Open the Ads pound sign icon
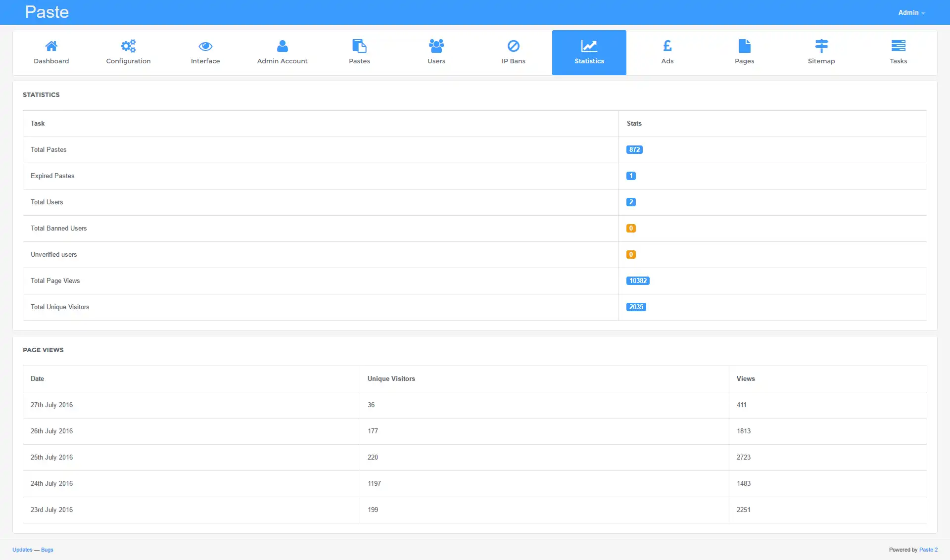Screen dimensions: 950x560 tap(667, 47)
